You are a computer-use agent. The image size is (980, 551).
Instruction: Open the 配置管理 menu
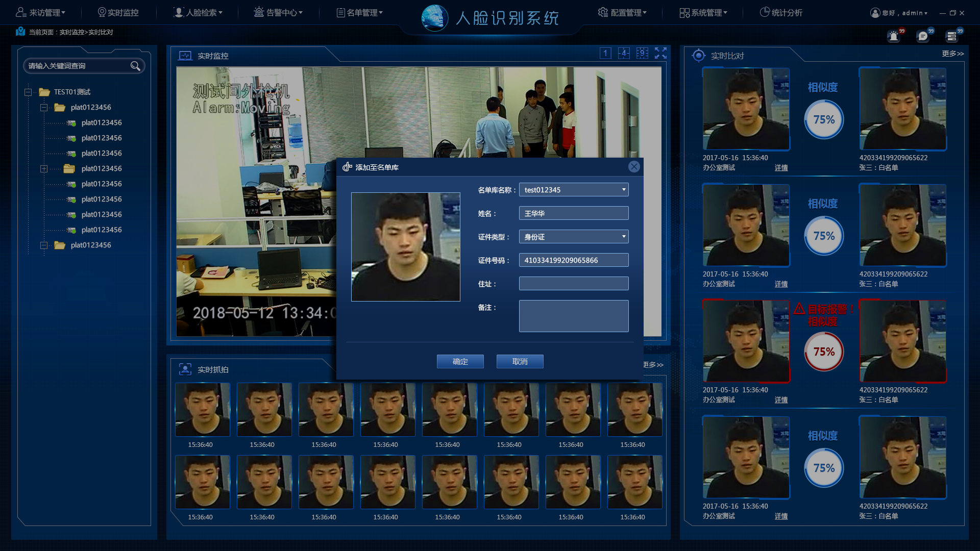(x=623, y=12)
